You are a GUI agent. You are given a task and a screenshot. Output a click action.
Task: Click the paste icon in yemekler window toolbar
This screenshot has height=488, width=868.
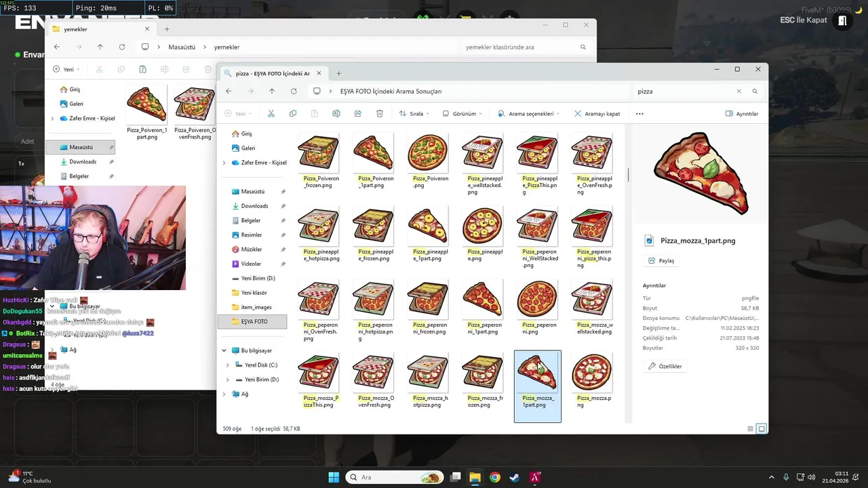(142, 69)
